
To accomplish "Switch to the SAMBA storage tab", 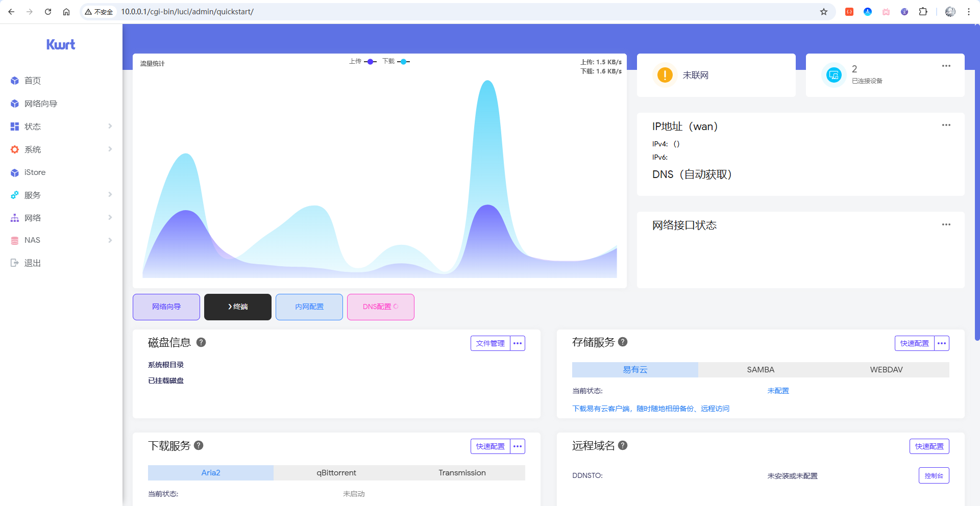I will tap(761, 370).
